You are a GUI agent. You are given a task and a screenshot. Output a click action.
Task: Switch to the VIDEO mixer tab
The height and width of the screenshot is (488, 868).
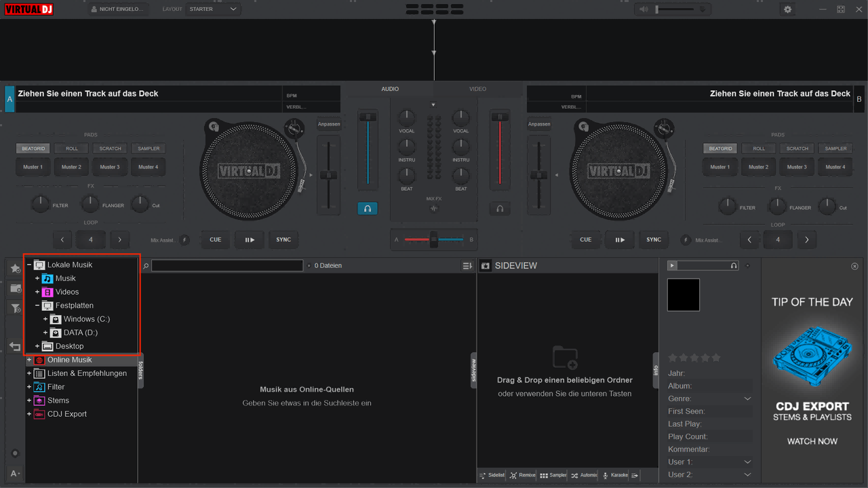pos(477,89)
